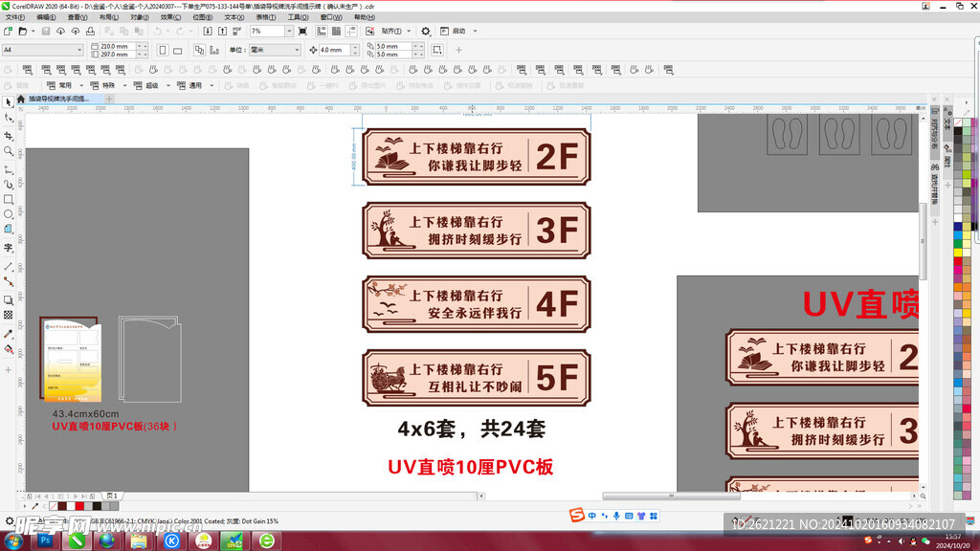The image size is (980, 551).
Task: Open the 工具(O) menu
Action: point(299,17)
